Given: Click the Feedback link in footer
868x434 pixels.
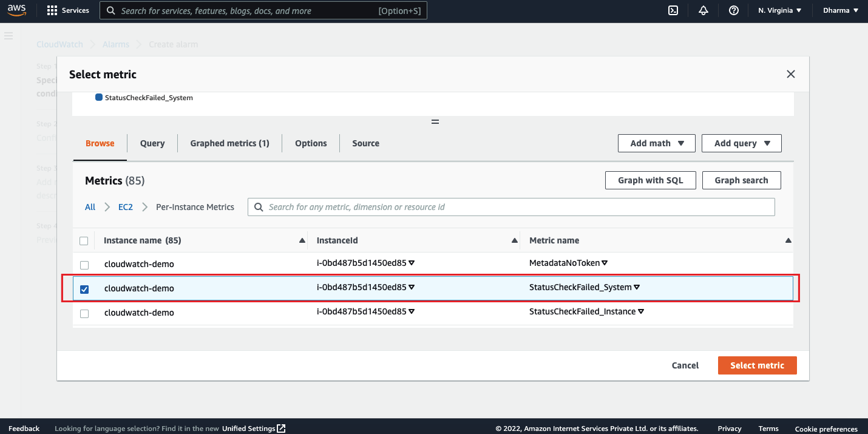Looking at the screenshot, I should (24, 429).
